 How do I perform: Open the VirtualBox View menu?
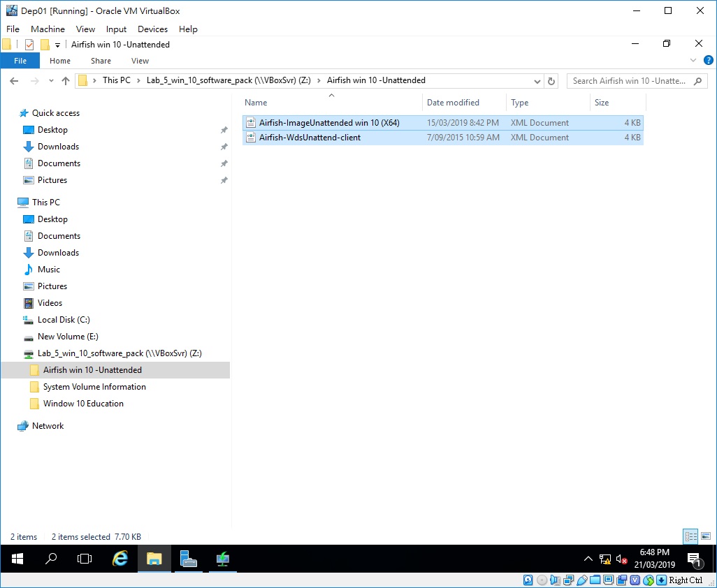click(85, 29)
